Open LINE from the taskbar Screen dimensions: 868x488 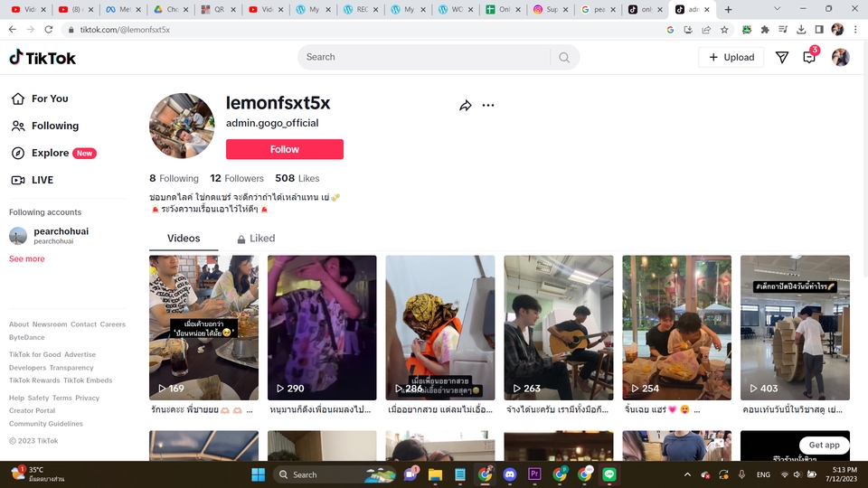coord(609,474)
